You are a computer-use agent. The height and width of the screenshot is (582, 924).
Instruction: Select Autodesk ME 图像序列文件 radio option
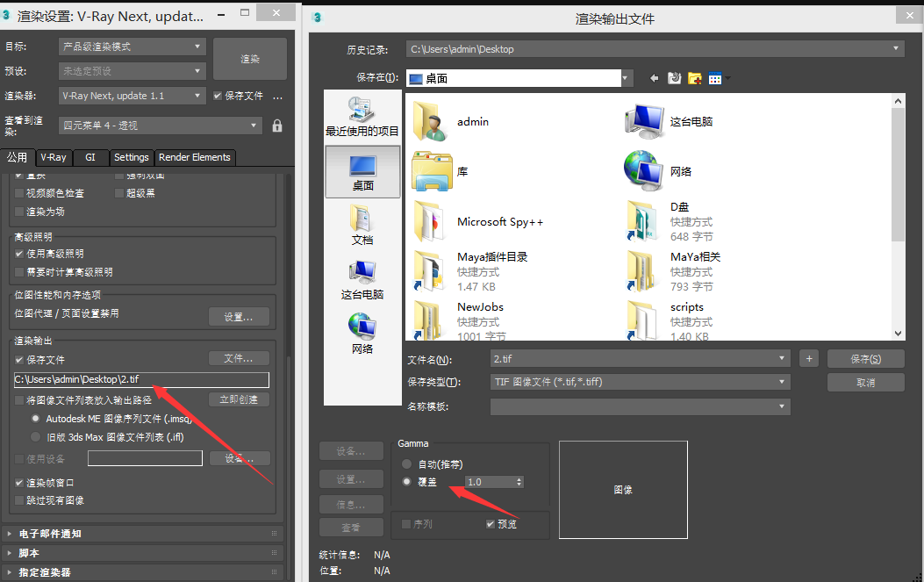click(35, 419)
